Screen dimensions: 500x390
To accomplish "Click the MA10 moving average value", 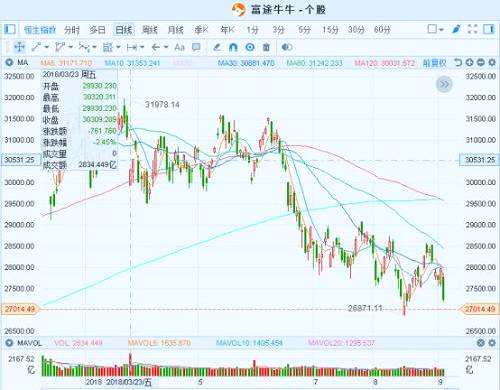I will pos(132,63).
